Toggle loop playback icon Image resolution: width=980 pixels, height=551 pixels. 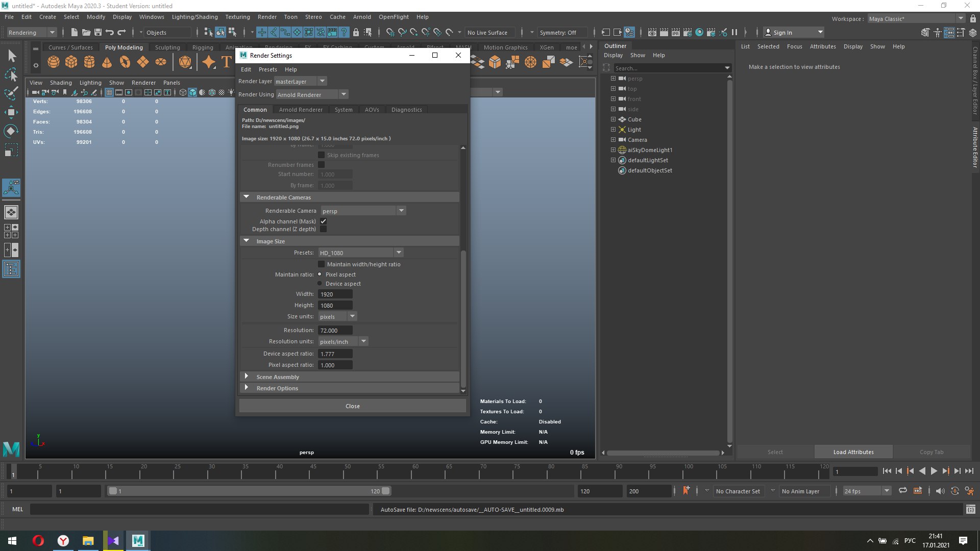tap(903, 491)
